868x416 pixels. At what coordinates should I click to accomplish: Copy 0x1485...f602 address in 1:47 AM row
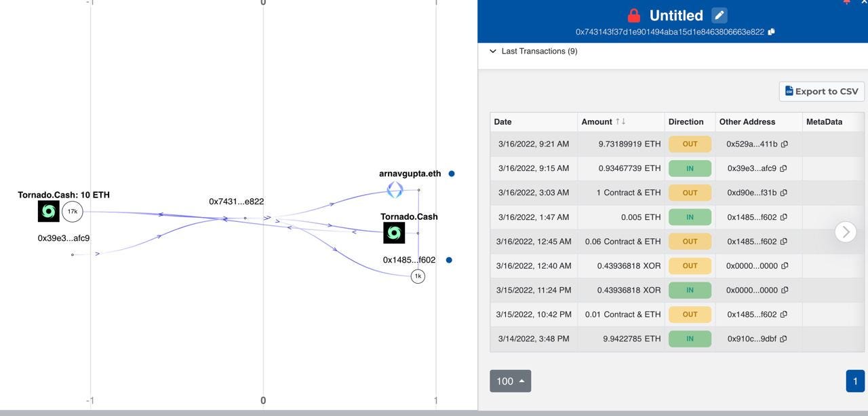784,217
